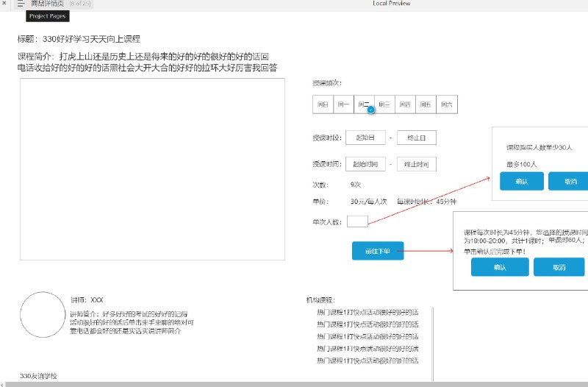Select the 周五 day toggle
This screenshot has height=387, width=588.
(x=426, y=104)
